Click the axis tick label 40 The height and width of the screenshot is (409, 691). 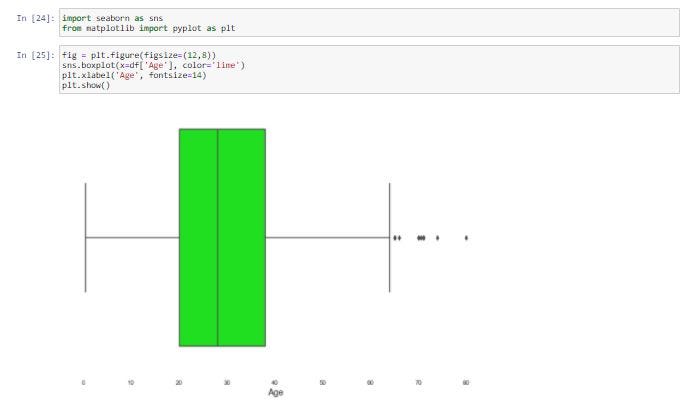tap(275, 383)
